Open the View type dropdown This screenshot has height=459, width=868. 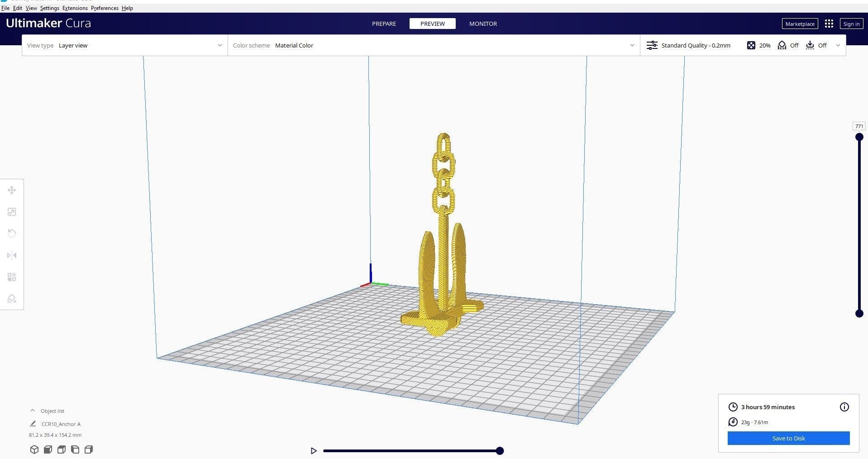(x=125, y=45)
